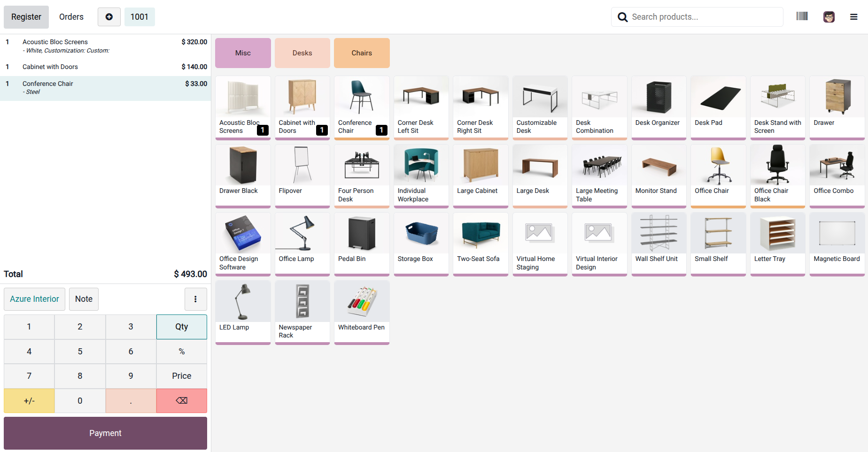
Task: Click the backspace key on numpad
Action: coord(182,401)
